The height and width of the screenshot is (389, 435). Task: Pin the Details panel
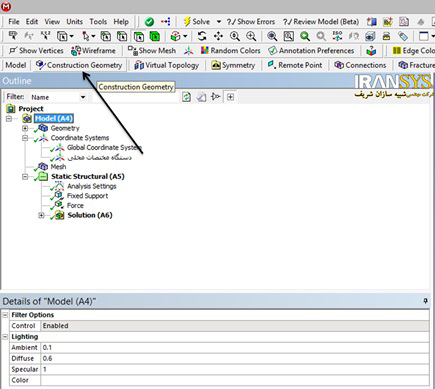click(425, 301)
